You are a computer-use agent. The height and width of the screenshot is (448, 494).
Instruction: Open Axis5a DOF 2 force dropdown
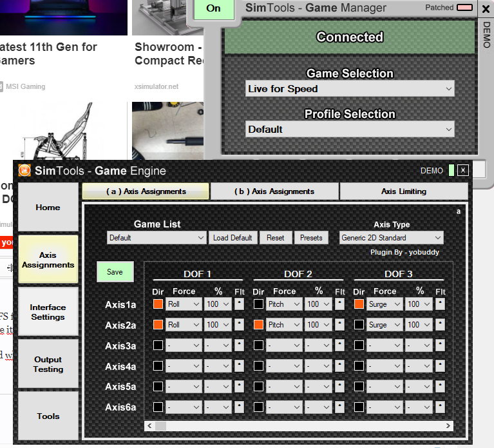pos(284,386)
